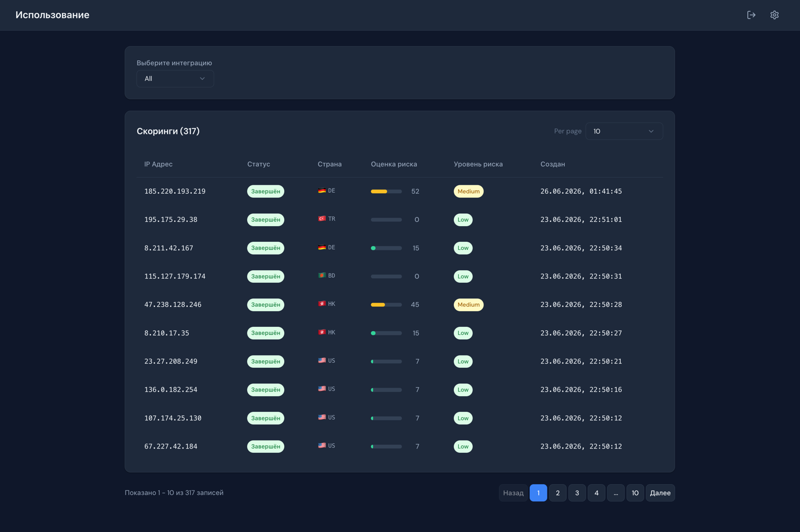Click risk score bar for 47.238.128.246
Screen dimensions: 800x532
pyautogui.click(x=386, y=305)
